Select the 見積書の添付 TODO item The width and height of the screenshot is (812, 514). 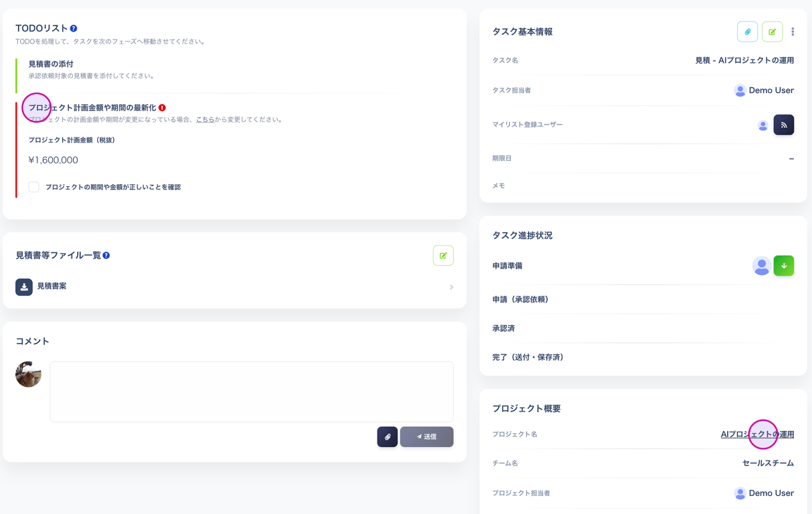(x=51, y=64)
